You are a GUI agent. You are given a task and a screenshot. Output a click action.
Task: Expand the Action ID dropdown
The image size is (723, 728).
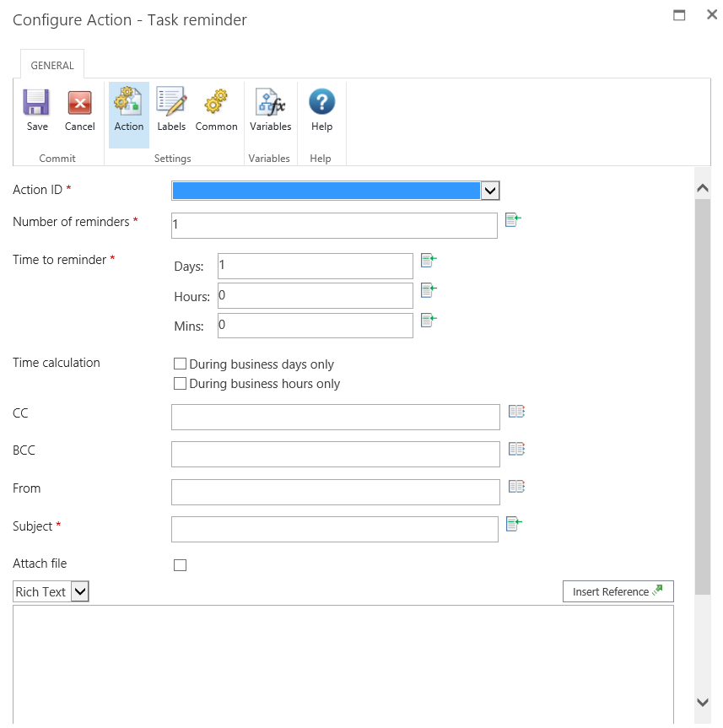pos(490,191)
